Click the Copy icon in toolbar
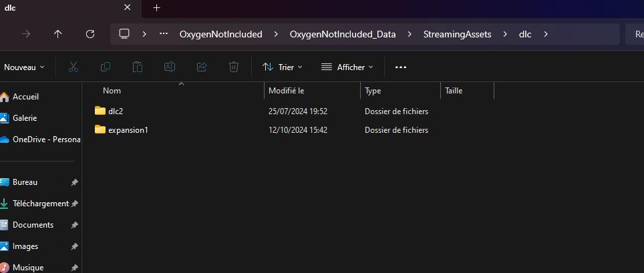The width and height of the screenshot is (644, 273). (106, 67)
